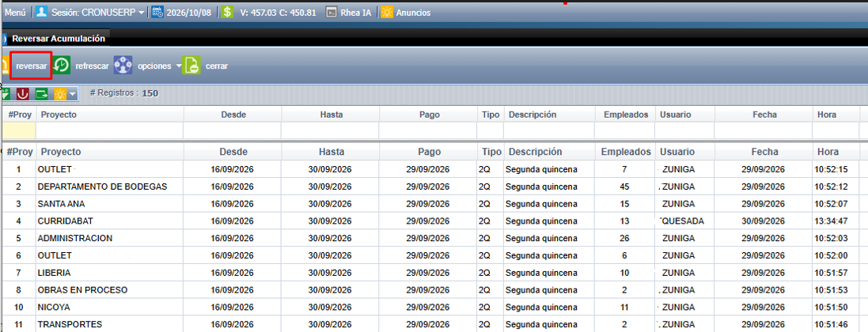Select the DEPARTAMENTO DE BODEGAS project row
Viewport: 868px width, 332px height.
click(x=434, y=187)
